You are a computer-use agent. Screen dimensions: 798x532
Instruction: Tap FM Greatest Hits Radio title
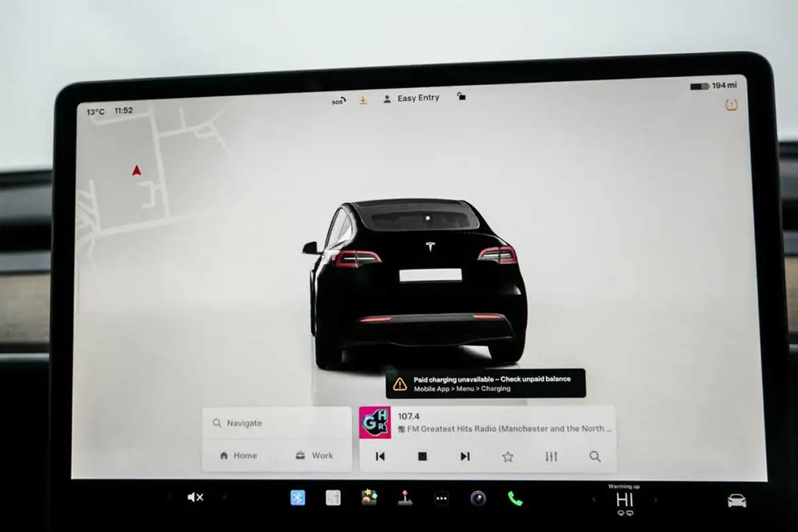pyautogui.click(x=505, y=430)
